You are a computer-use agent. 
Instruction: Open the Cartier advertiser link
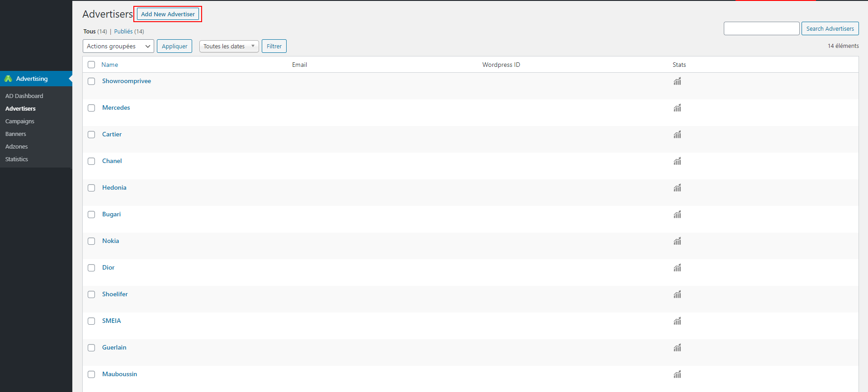point(112,134)
